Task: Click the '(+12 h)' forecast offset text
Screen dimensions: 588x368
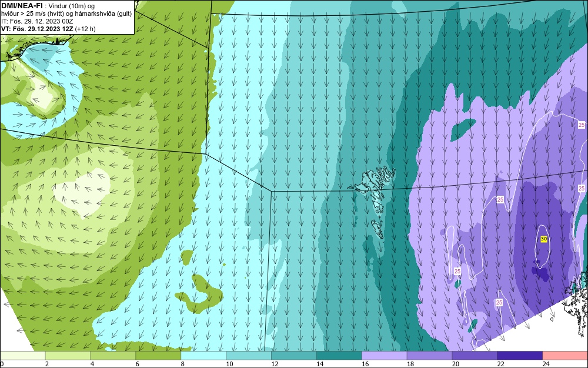Action: (85, 29)
